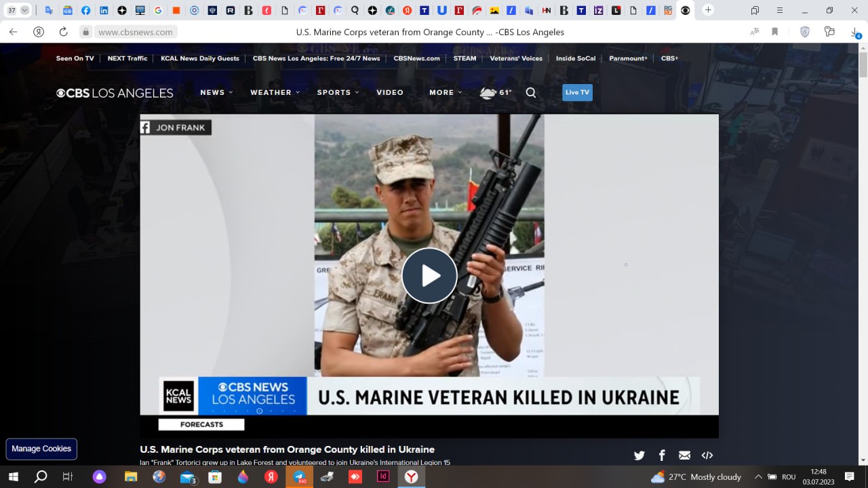This screenshot has height=488, width=868.
Task: Bookmark this page in address bar
Action: point(774,32)
